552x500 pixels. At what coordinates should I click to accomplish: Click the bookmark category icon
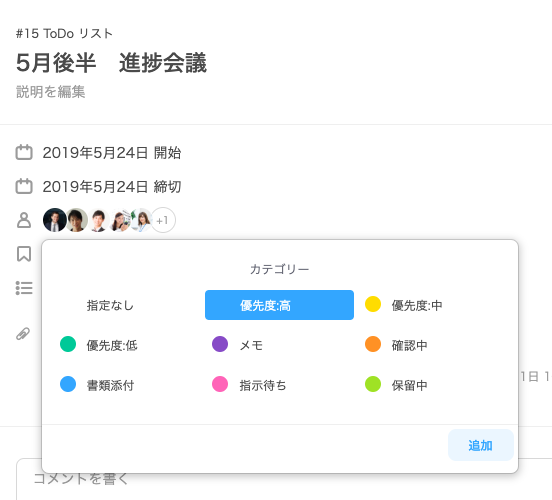tap(24, 254)
